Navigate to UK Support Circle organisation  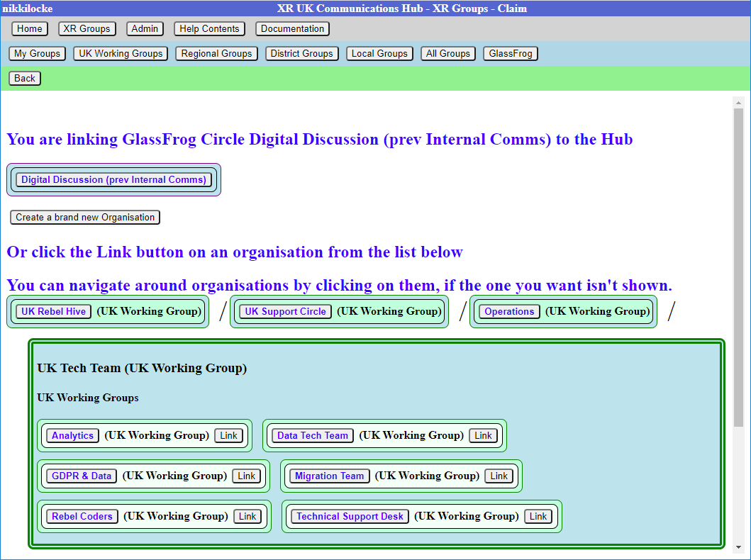click(286, 312)
